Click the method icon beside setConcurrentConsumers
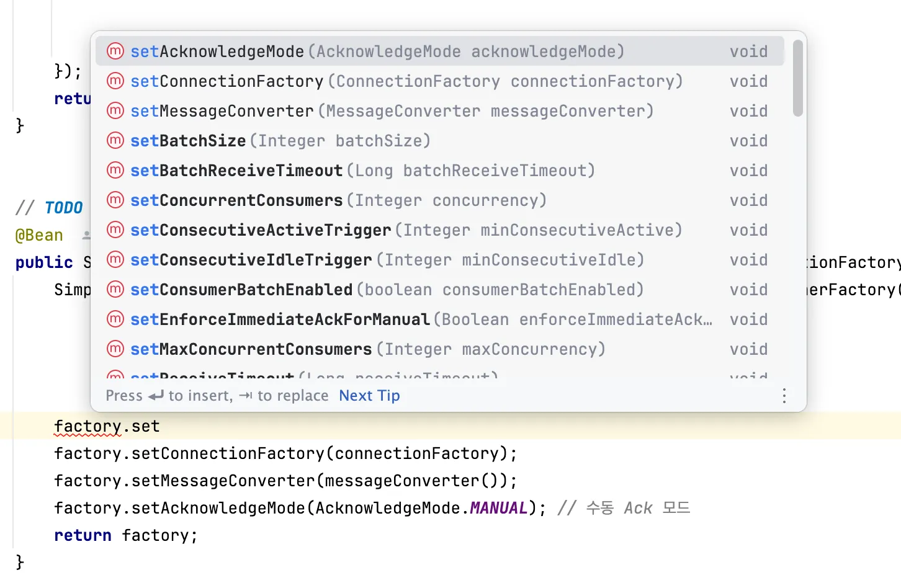 coord(115,200)
